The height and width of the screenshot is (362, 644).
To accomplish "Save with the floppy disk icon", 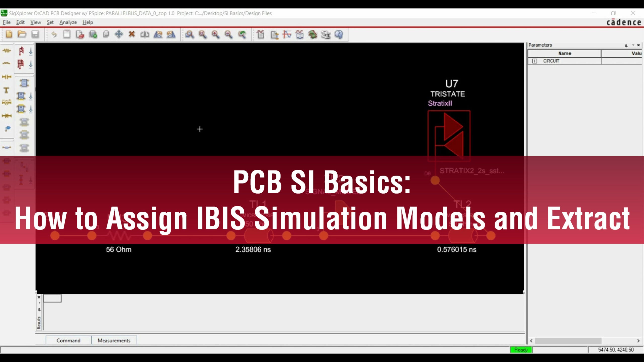I will pyautogui.click(x=35, y=34).
